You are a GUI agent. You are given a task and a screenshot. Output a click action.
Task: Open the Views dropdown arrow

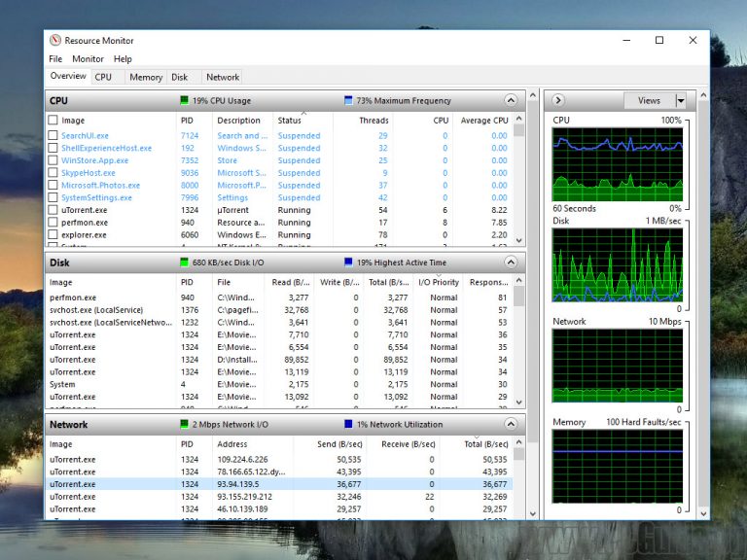(681, 100)
